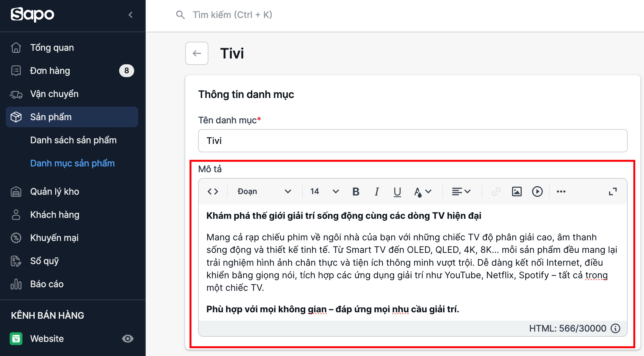This screenshot has height=356, width=644.
Task: Click the Tên danh mục input field
Action: pos(413,141)
